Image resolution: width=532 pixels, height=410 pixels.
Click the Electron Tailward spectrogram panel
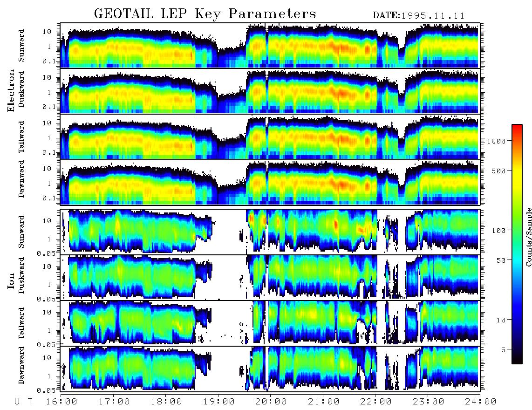270,137
